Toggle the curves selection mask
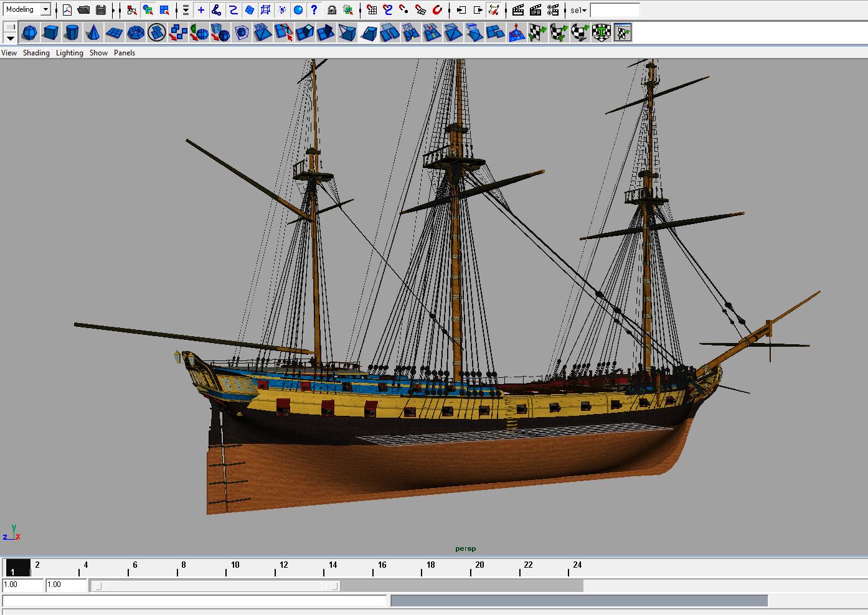This screenshot has width=868, height=615. [233, 10]
